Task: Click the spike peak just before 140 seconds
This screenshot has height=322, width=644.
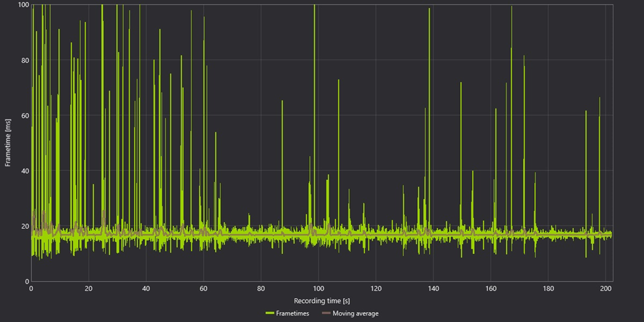Action: pyautogui.click(x=429, y=9)
